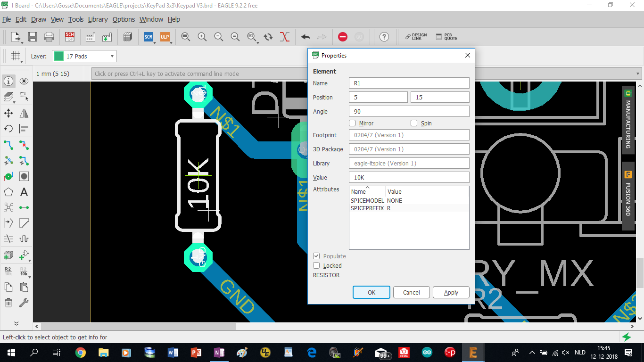The height and width of the screenshot is (362, 644).
Task: Select the Polygon tool
Action: point(8,192)
